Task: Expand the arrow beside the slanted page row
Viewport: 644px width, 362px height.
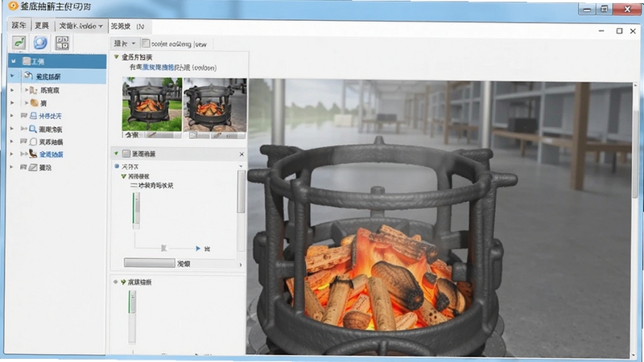Action: pyautogui.click(x=12, y=167)
